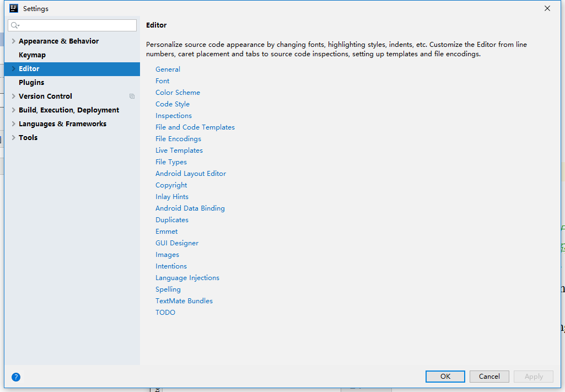
Task: Open the TextMate Bundles link
Action: click(184, 301)
